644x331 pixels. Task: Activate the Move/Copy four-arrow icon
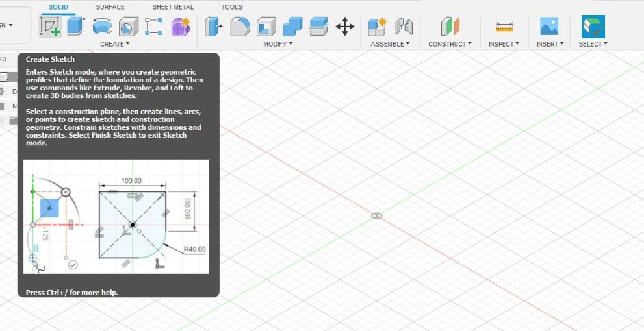pyautogui.click(x=345, y=27)
